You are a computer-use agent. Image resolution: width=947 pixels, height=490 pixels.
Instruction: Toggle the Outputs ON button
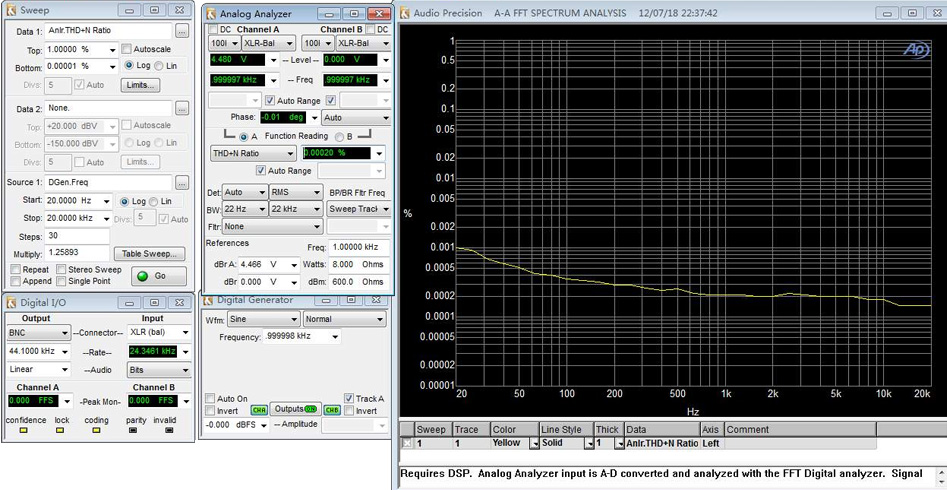click(296, 409)
